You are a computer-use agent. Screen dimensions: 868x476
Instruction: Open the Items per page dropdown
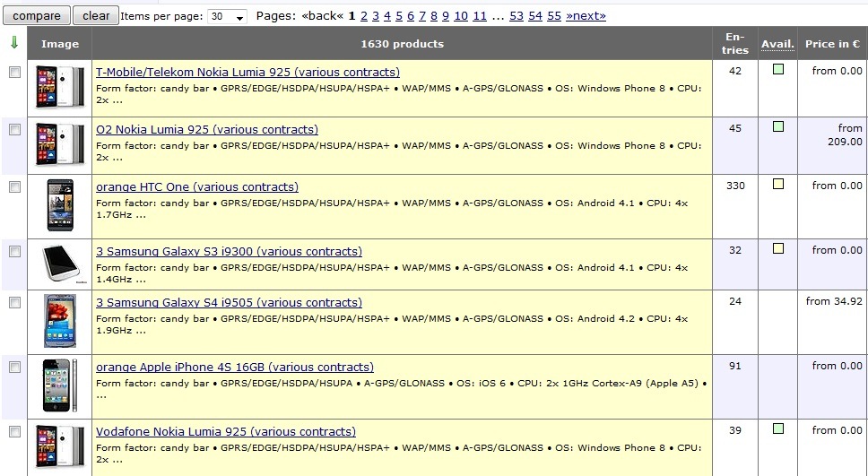click(x=228, y=17)
